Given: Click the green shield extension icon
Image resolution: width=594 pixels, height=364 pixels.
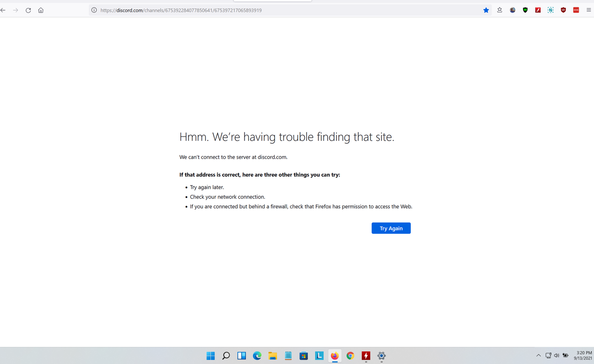Looking at the screenshot, I should [525, 10].
